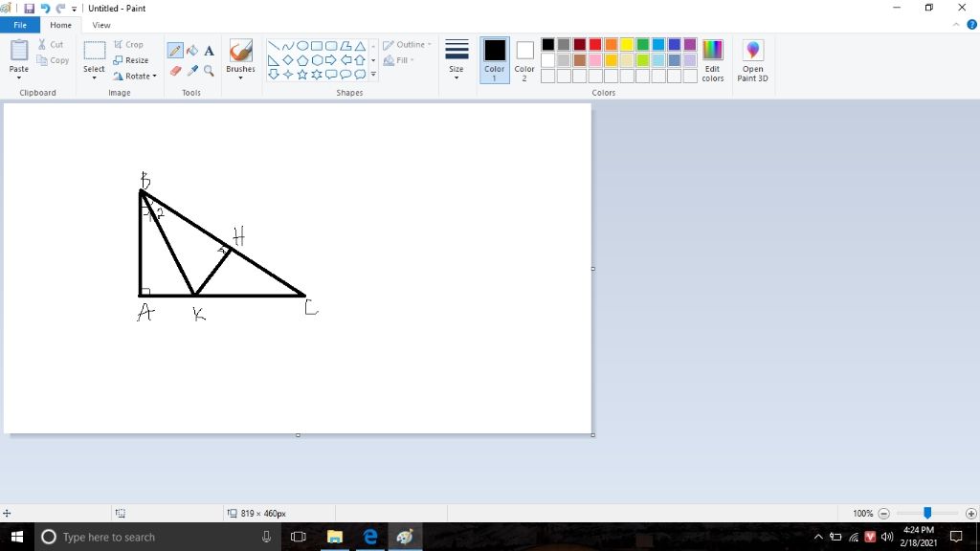Click the Copy button

[x=53, y=60]
